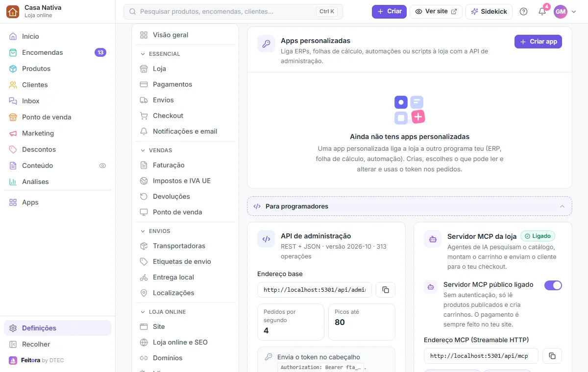This screenshot has width=588, height=372.
Task: Collapse the ENVIOS settings group
Action: [x=185, y=231]
